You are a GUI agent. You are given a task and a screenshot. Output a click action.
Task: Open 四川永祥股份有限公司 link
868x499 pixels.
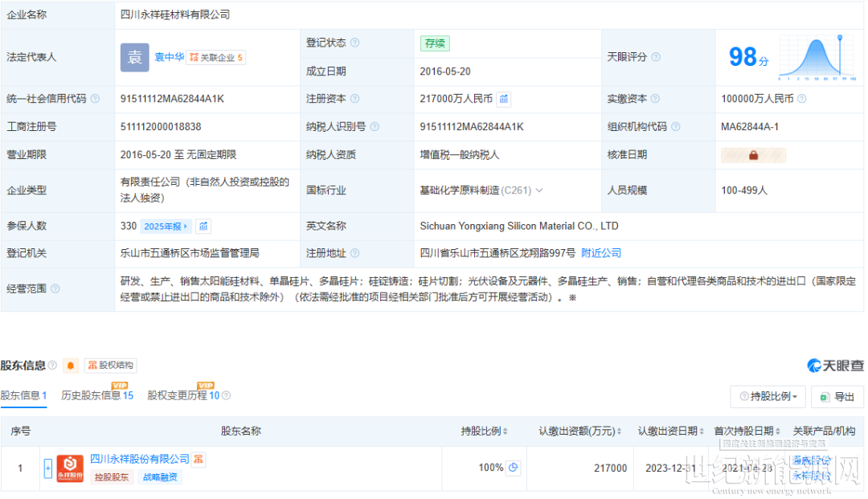click(x=140, y=459)
